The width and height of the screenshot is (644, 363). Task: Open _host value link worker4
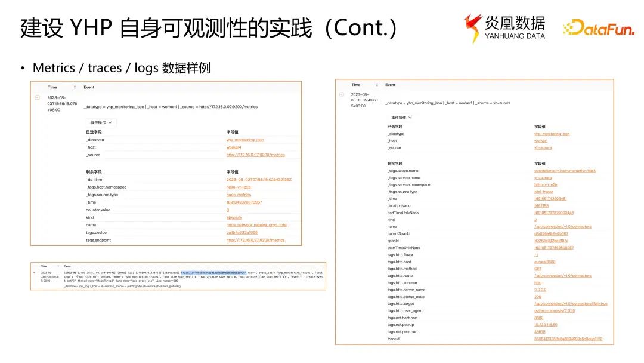pyautogui.click(x=234, y=147)
